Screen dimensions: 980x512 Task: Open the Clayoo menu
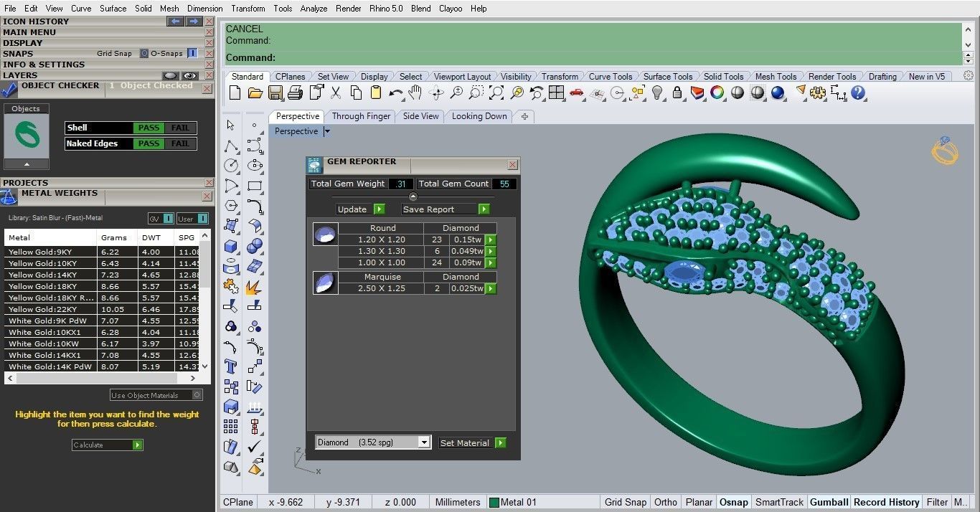click(451, 9)
